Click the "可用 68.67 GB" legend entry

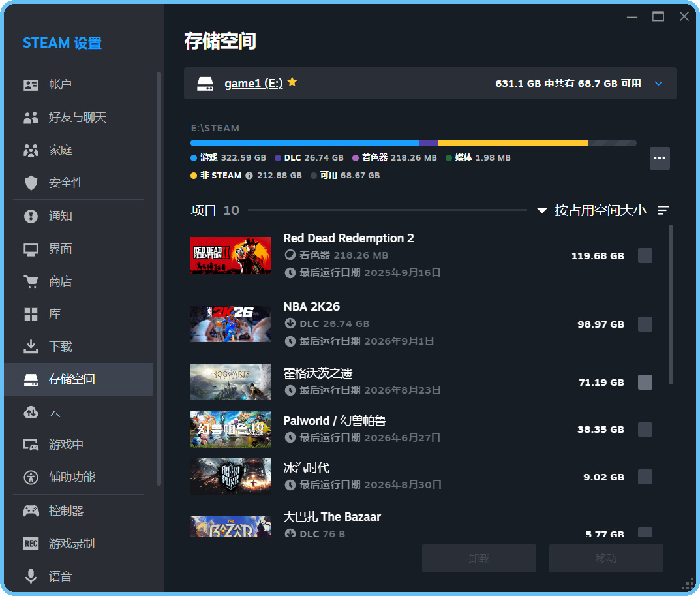[x=346, y=176]
